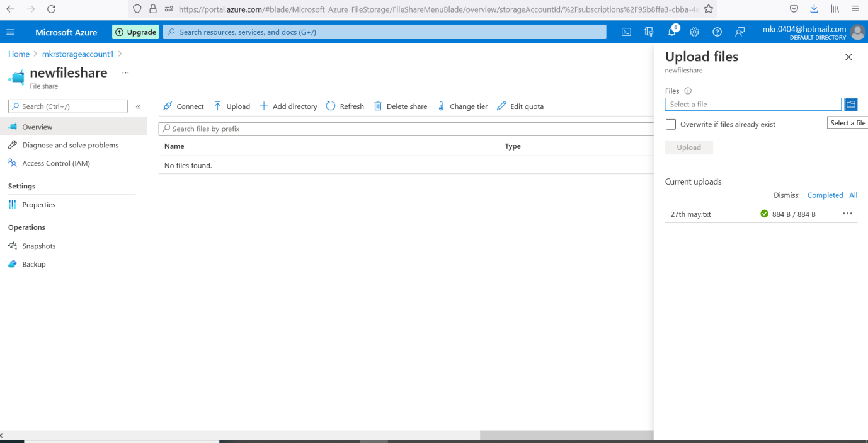
Task: Click Delete share
Action: pos(401,106)
